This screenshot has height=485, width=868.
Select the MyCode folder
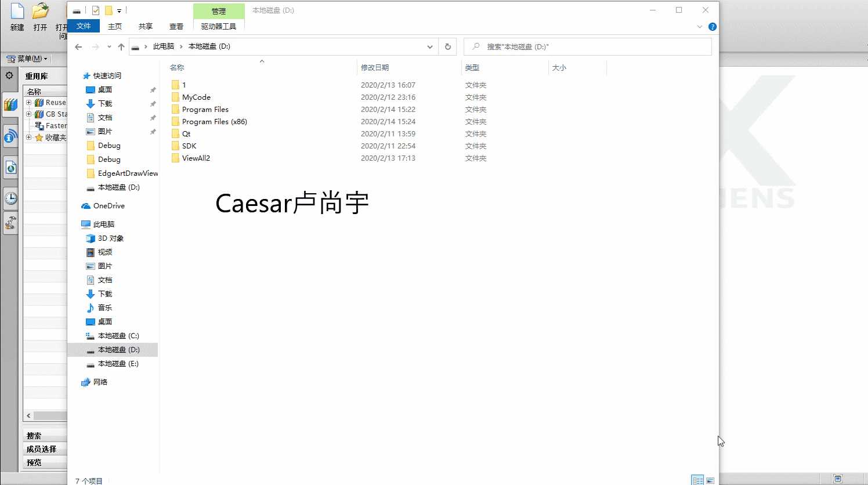tap(191, 97)
